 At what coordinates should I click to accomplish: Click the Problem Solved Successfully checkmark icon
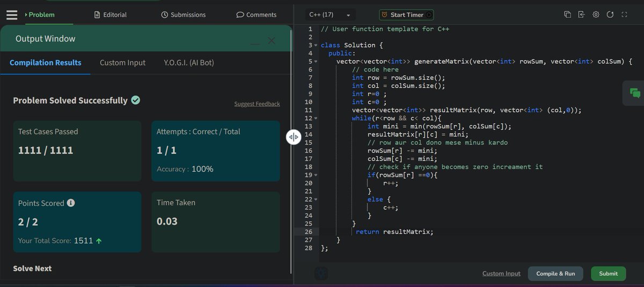(136, 100)
